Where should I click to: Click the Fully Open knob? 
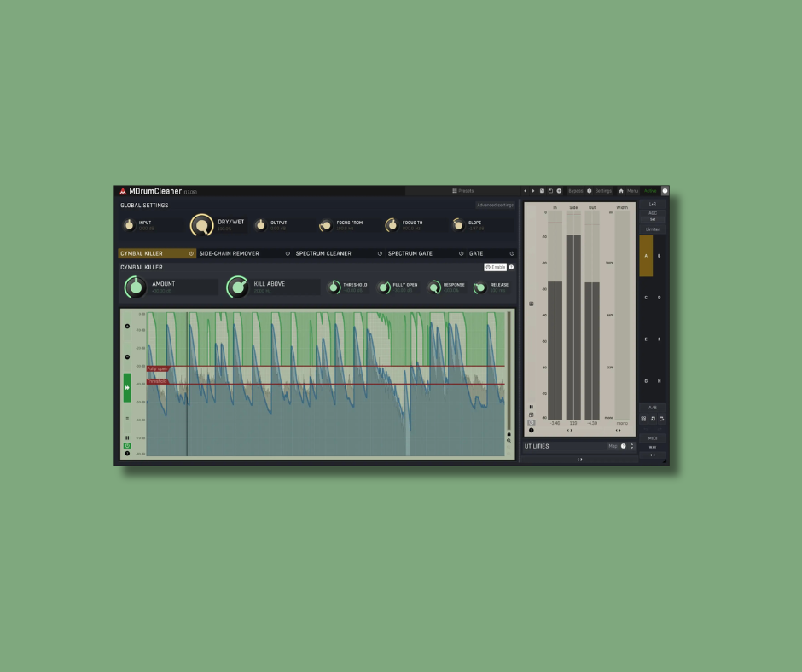384,287
